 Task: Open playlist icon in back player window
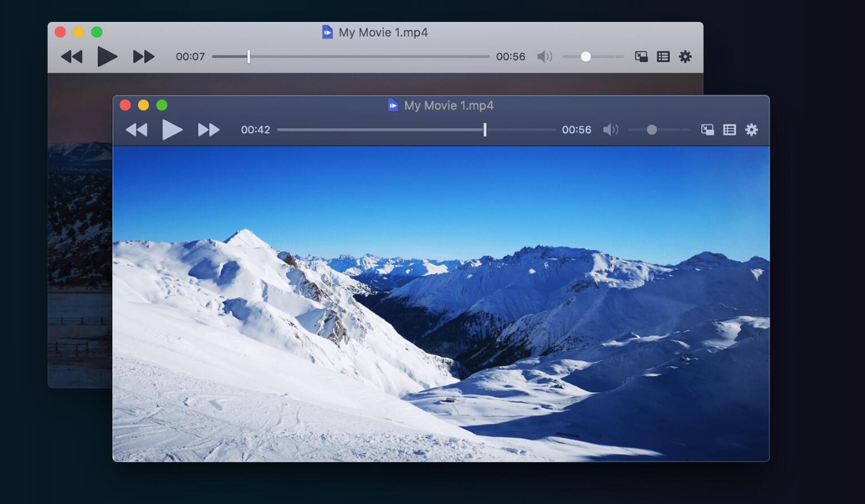point(663,57)
